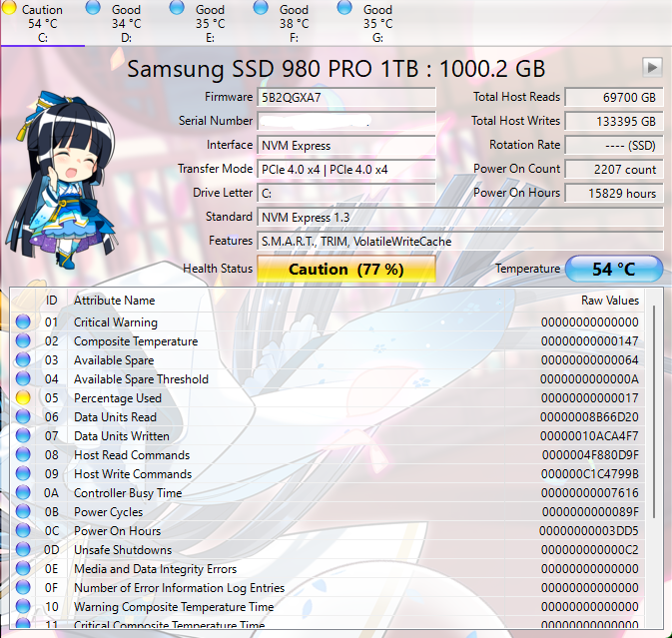Select the Percentage Used attribute name
672x638 pixels.
118,398
